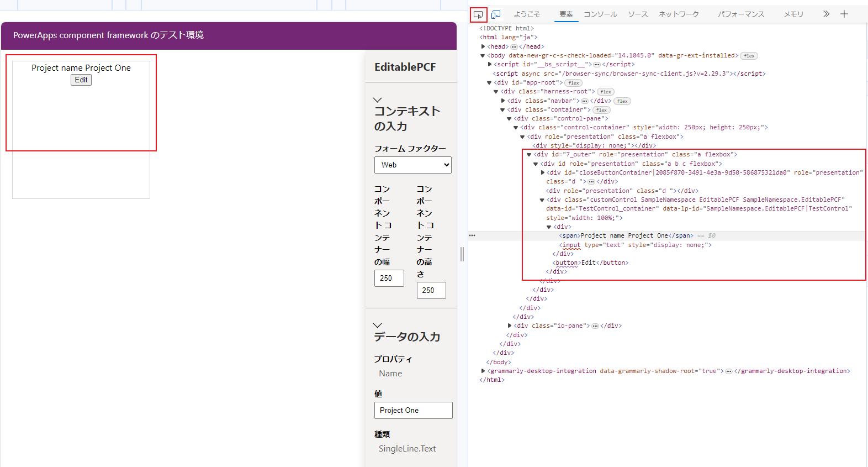868x467 pixels.
Task: Click the Name property text
Action: tap(390, 374)
